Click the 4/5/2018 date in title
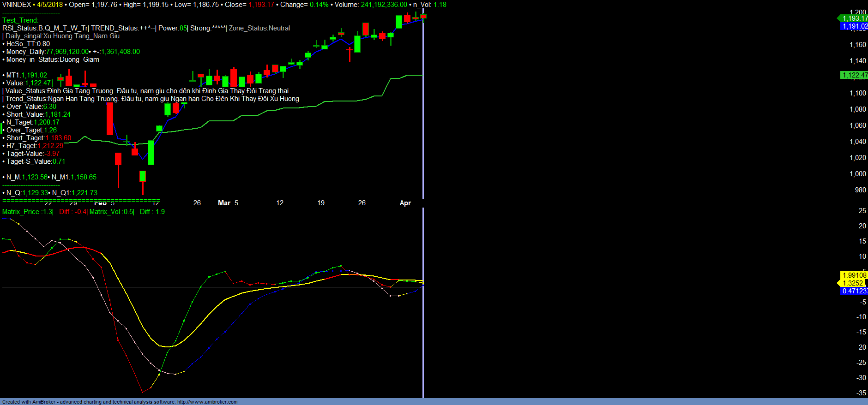868x405 pixels. tap(50, 5)
